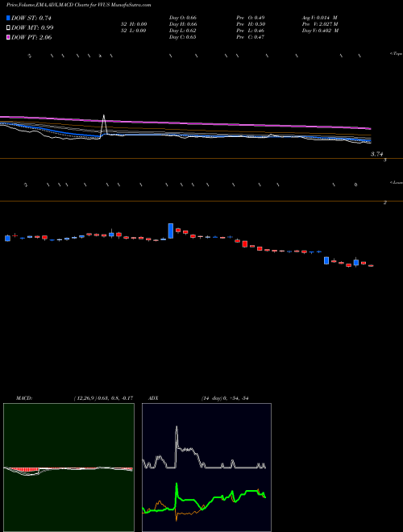Click the 'Pre C: 0.47' value
This screenshot has width=403, height=532.
click(251, 37)
